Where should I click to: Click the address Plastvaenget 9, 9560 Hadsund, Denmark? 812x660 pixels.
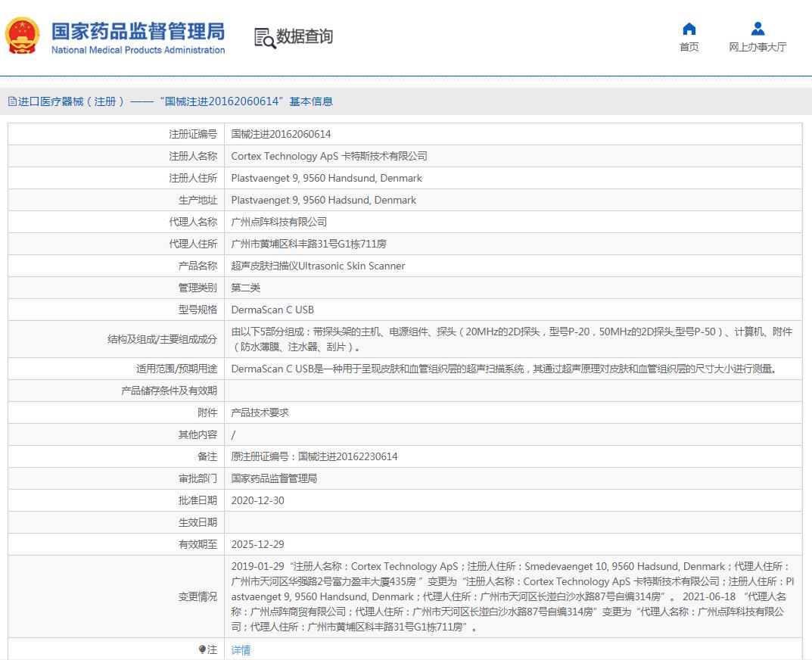324,200
